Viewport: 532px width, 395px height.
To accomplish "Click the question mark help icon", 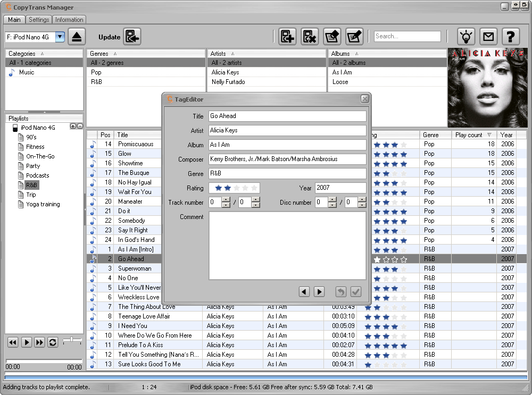I will (511, 37).
